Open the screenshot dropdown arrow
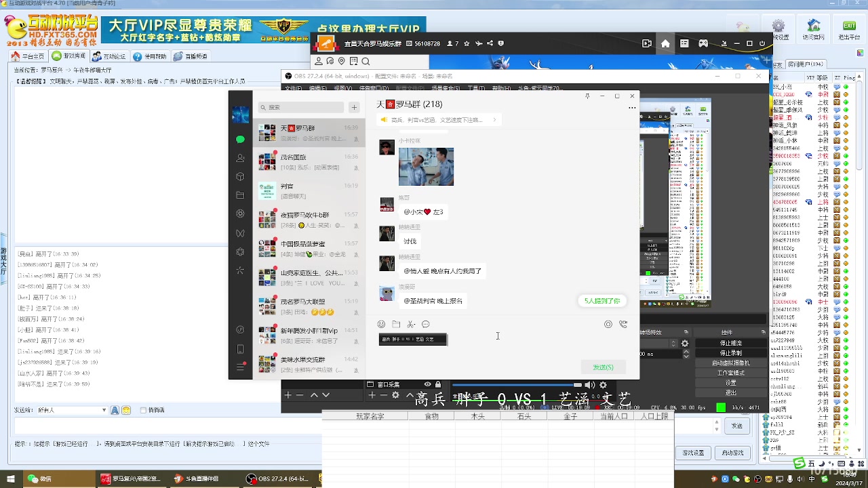Screen dimensions: 868x488 (x=415, y=324)
